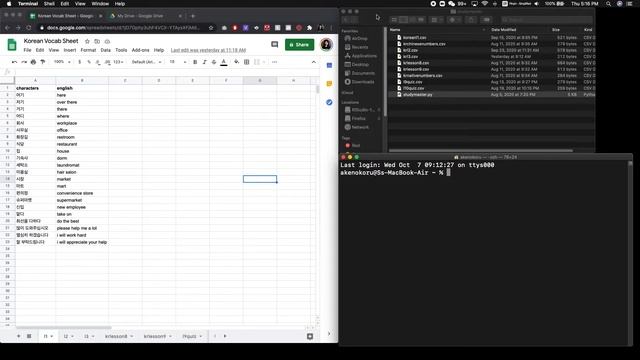Collapse the Sheets menus with up chevron
This screenshot has width=640, height=360.
313,62
